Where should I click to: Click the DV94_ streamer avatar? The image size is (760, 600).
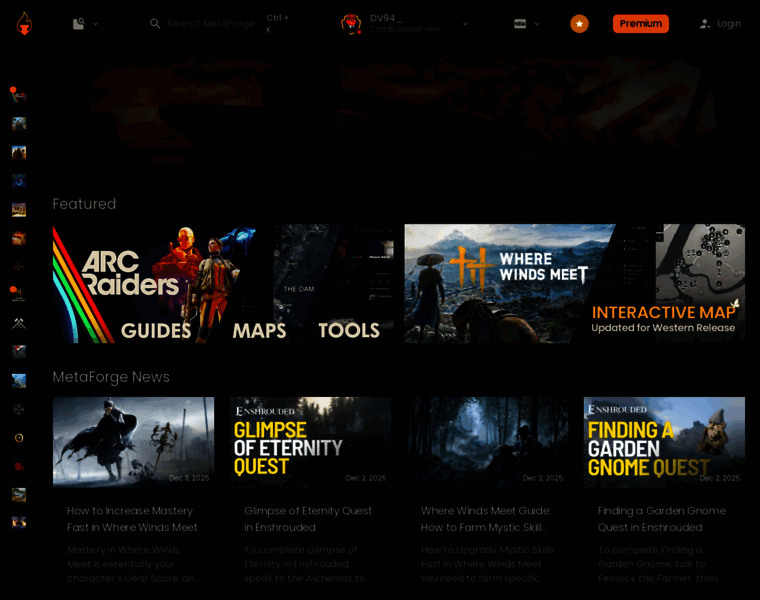[351, 23]
